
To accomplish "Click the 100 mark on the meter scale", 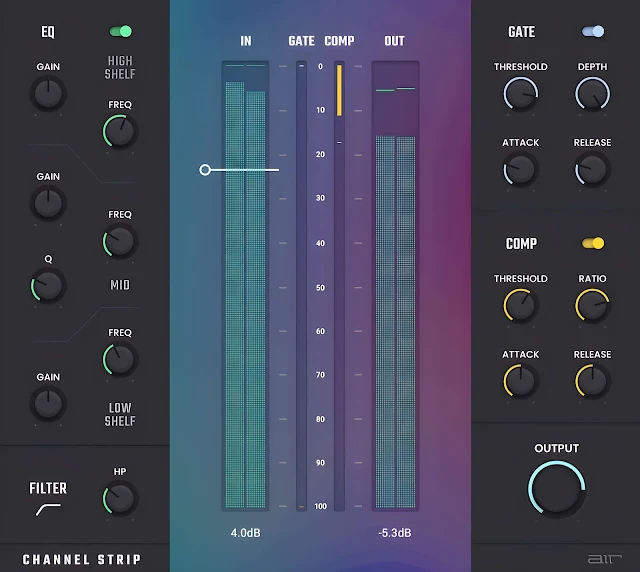I will (320, 506).
